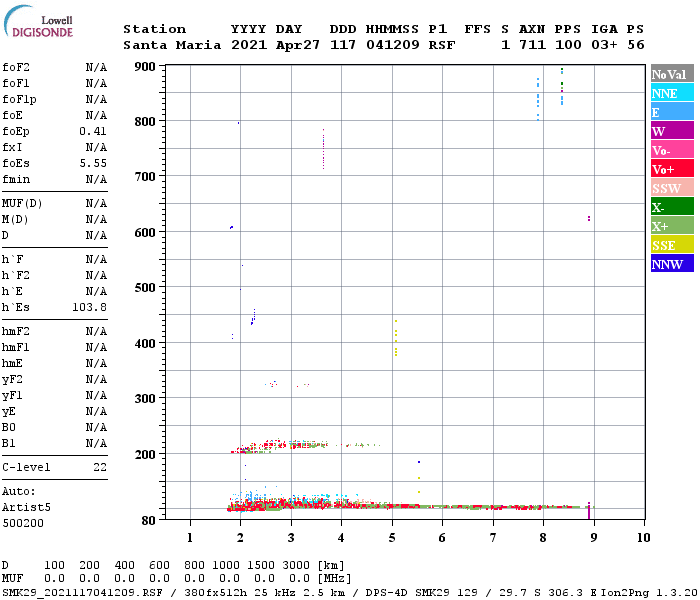This screenshot has width=700, height=600.
Task: Click the date text 2021 Apr27
Action: click(275, 45)
